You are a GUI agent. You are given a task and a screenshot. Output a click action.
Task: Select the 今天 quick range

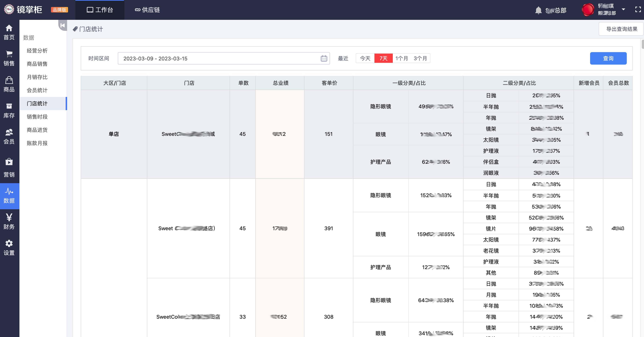click(x=365, y=58)
